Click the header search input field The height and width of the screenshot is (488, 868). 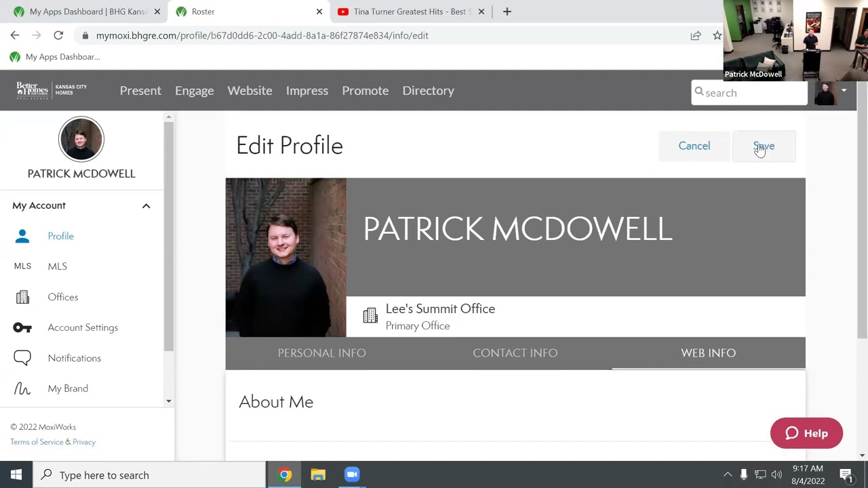[749, 93]
